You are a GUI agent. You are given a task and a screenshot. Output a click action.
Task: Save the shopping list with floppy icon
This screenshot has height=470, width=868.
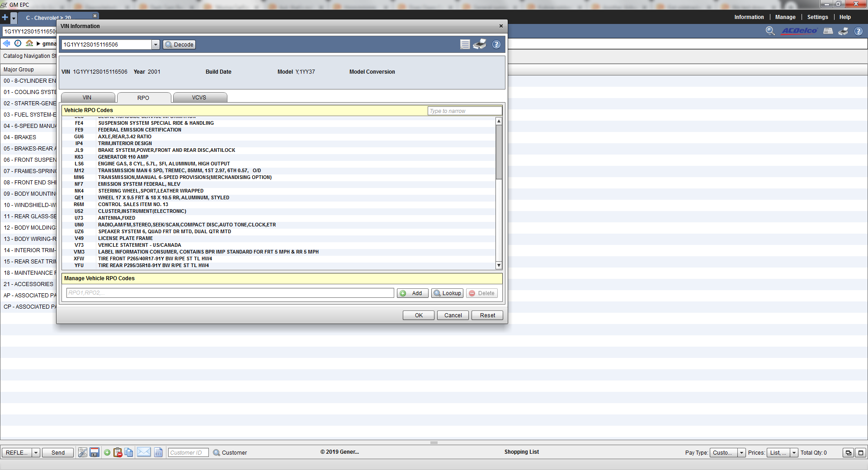94,452
